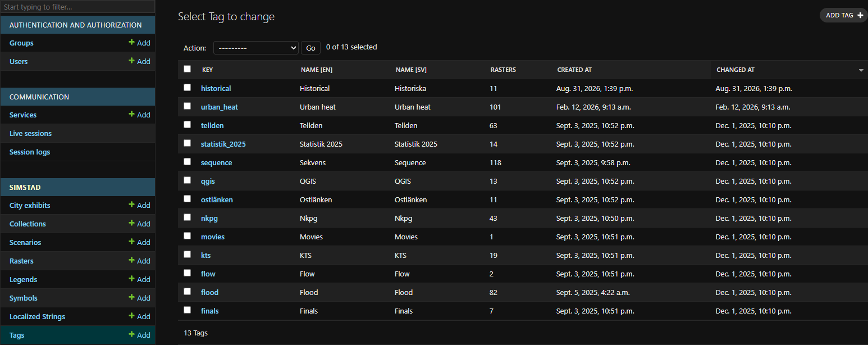Sort by the Rasters column header

[503, 70]
